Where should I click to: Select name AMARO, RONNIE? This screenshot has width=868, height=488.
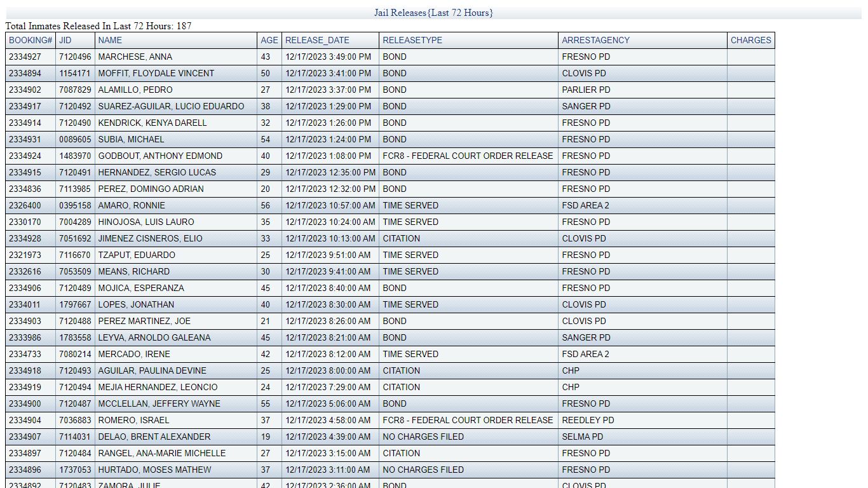click(131, 205)
